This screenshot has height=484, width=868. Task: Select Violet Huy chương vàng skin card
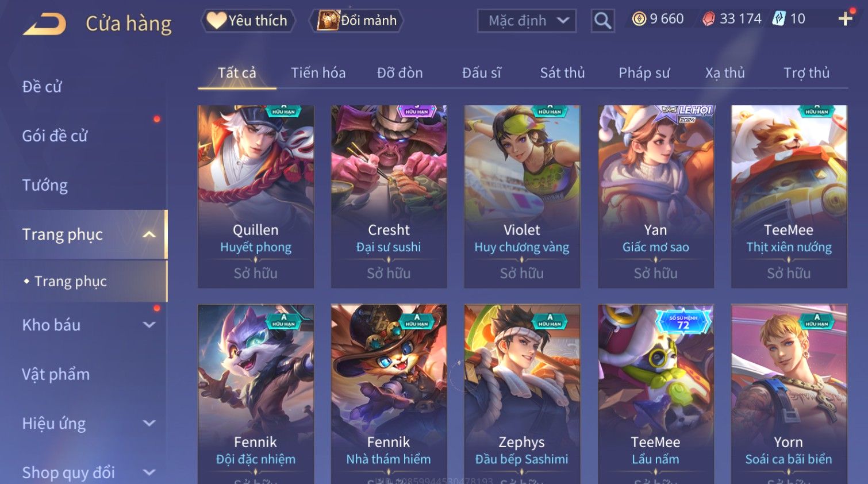(522, 197)
